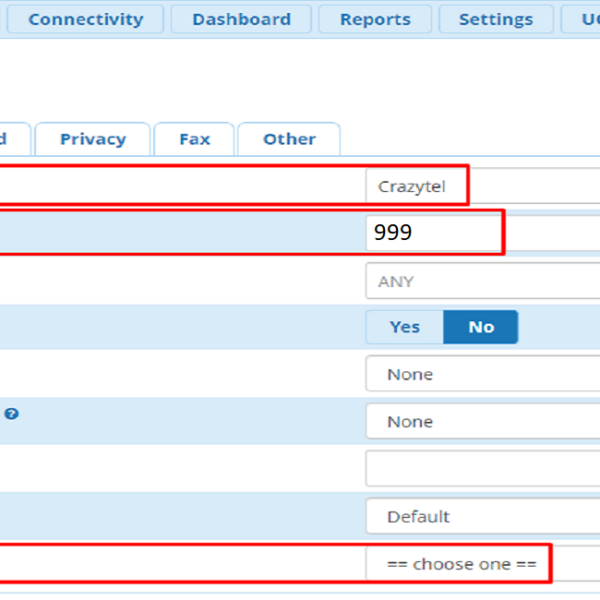Switch to the Fax tab
The image size is (600, 600).
click(194, 139)
